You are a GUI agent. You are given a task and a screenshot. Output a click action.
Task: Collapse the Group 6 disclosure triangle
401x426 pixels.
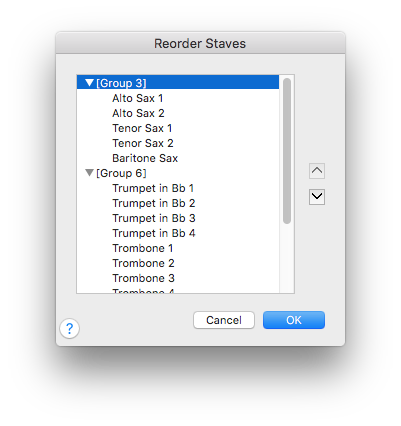click(x=89, y=173)
